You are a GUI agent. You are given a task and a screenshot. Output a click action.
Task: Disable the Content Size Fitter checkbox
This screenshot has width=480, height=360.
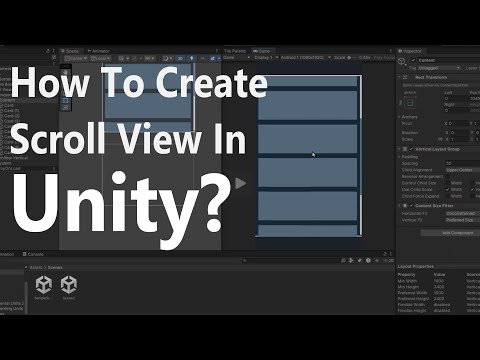pos(412,206)
